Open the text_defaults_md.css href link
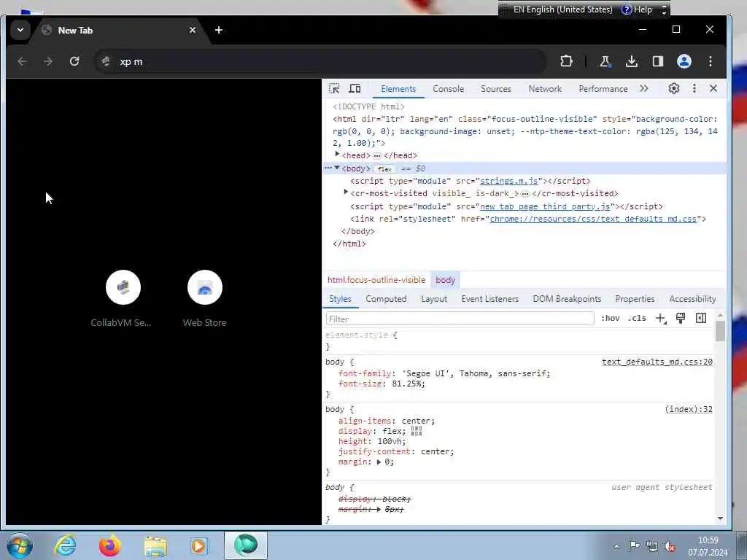Viewport: 747px width, 560px height. [x=593, y=219]
